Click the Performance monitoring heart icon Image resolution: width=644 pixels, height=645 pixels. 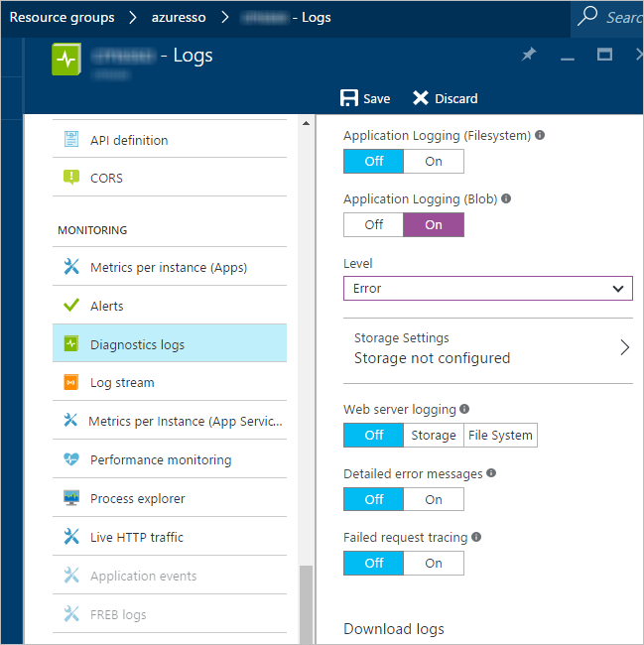pyautogui.click(x=70, y=460)
